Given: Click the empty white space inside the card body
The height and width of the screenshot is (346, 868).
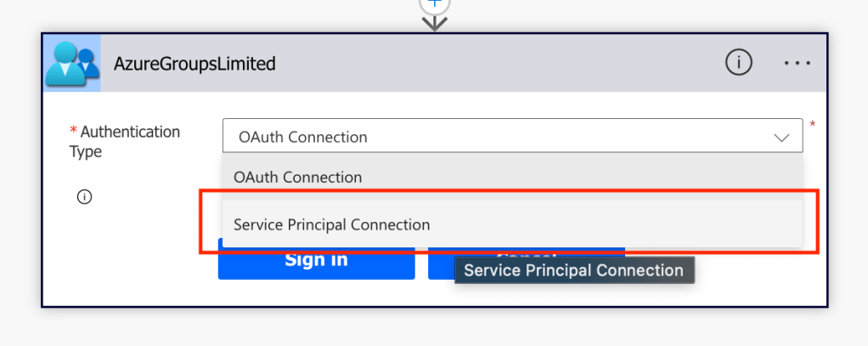Looking at the screenshot, I should 127,255.
